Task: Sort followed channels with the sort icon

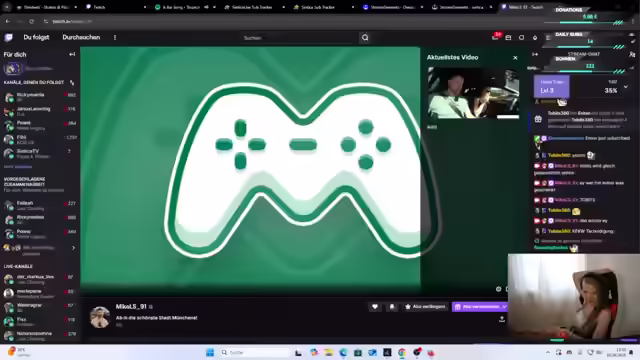Action: coord(72,82)
